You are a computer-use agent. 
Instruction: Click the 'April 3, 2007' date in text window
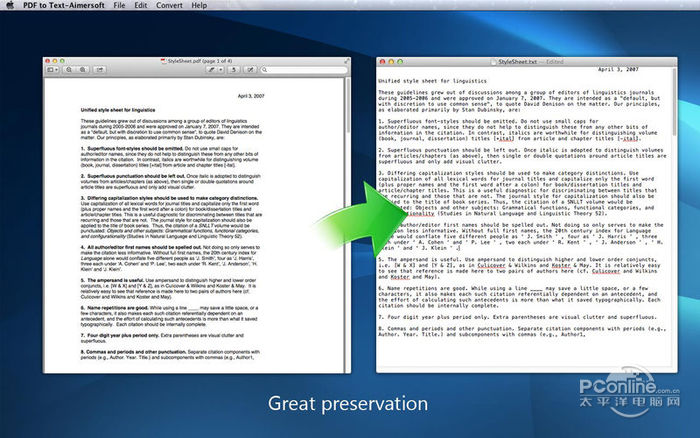(x=618, y=69)
